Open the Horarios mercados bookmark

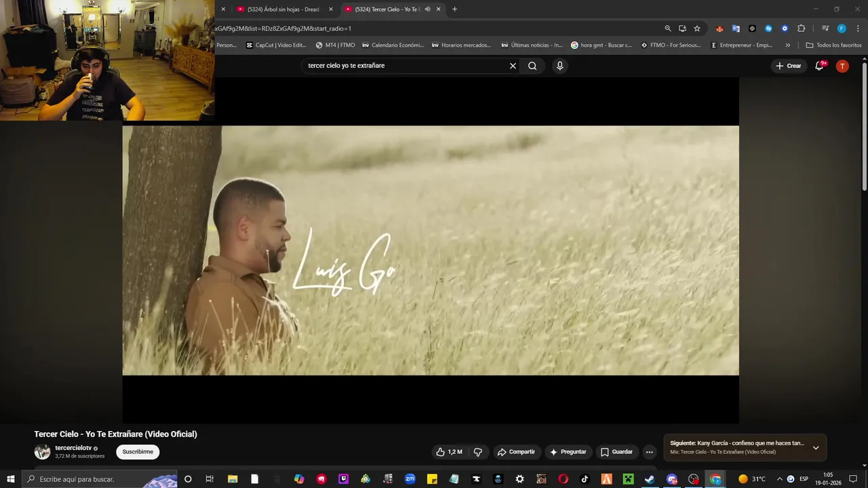[461, 45]
